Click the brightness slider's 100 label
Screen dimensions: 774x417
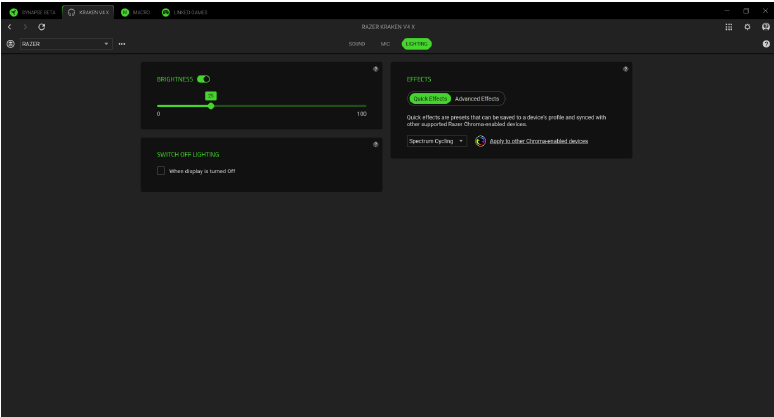(x=362, y=114)
